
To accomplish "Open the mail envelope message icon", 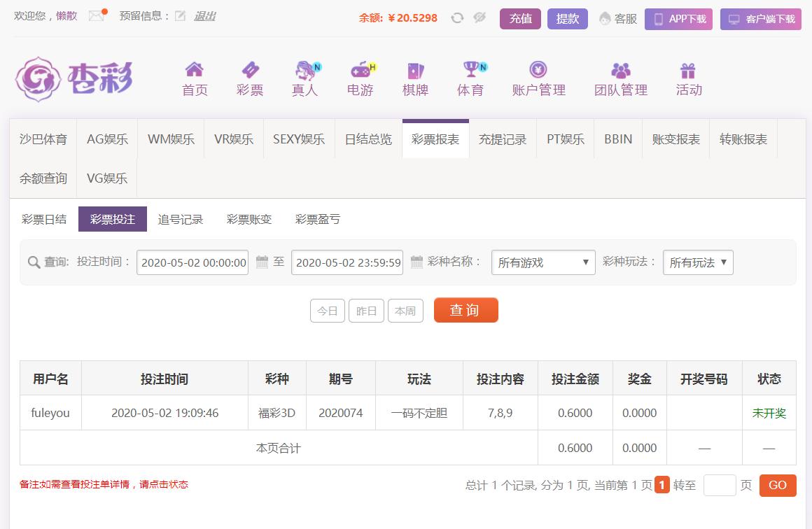I will (x=97, y=16).
